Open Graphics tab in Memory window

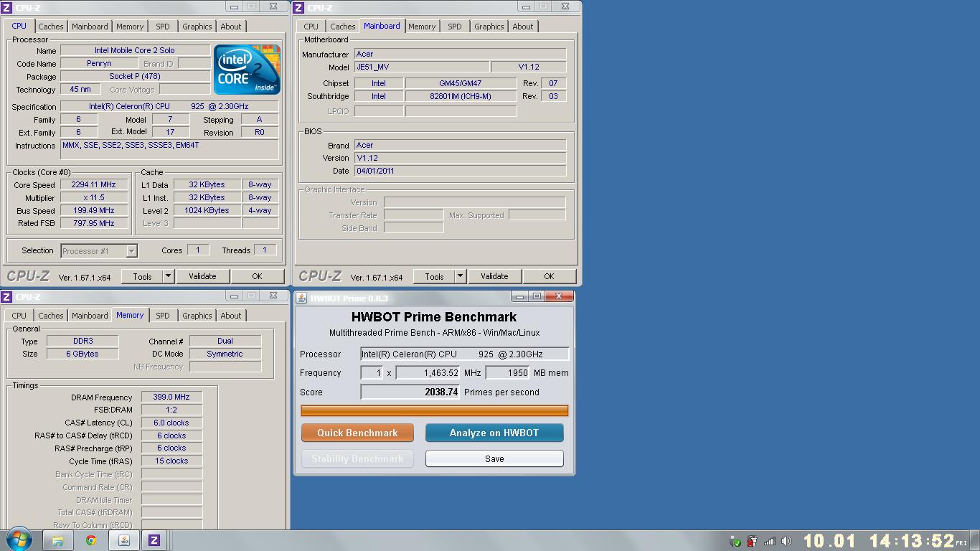click(x=197, y=316)
